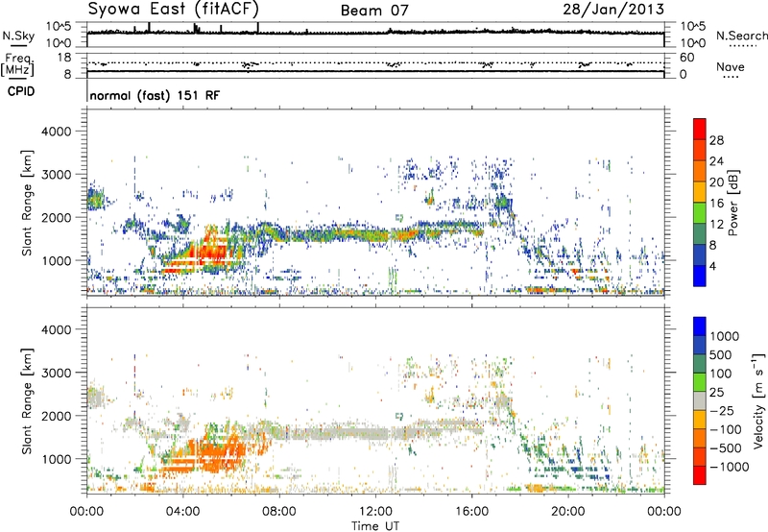The height and width of the screenshot is (532, 768).
Task: Click the date "28/Jan/2013"
Action: pos(613,9)
